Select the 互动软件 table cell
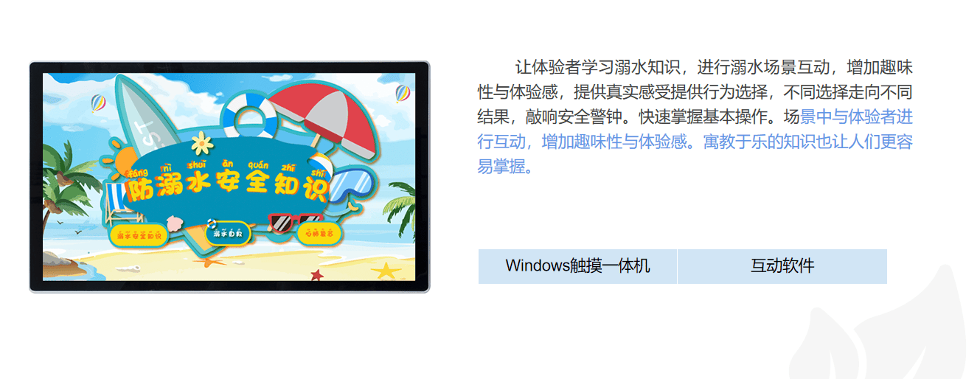 coord(782,266)
